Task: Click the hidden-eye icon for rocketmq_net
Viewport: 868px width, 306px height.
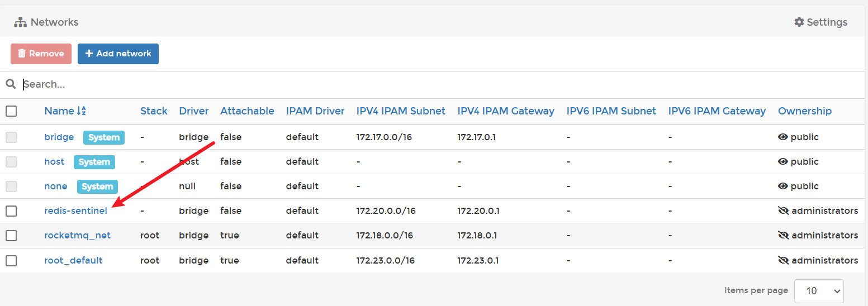Action: pos(783,236)
